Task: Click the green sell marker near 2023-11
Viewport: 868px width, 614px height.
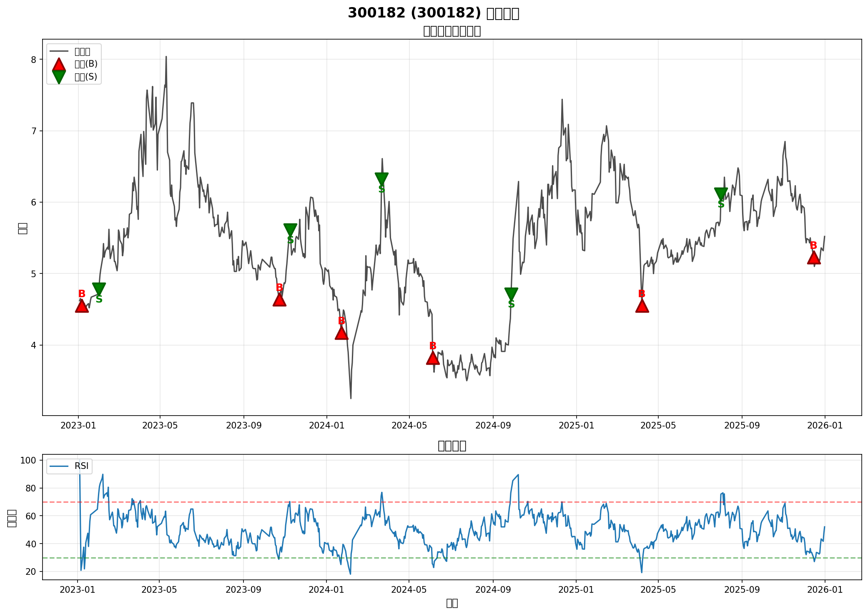Action: click(x=290, y=229)
